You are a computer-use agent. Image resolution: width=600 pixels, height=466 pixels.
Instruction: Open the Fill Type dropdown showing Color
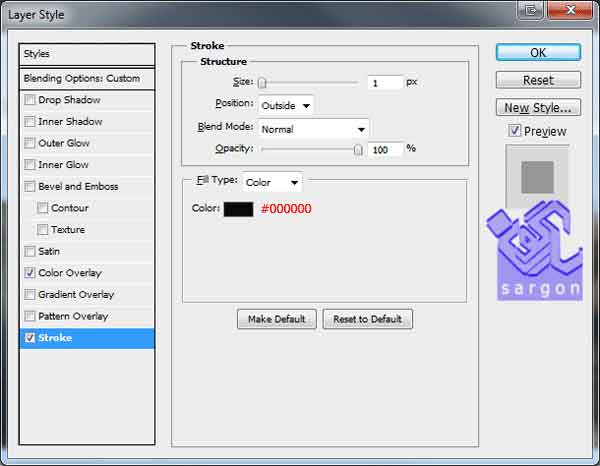[x=272, y=182]
